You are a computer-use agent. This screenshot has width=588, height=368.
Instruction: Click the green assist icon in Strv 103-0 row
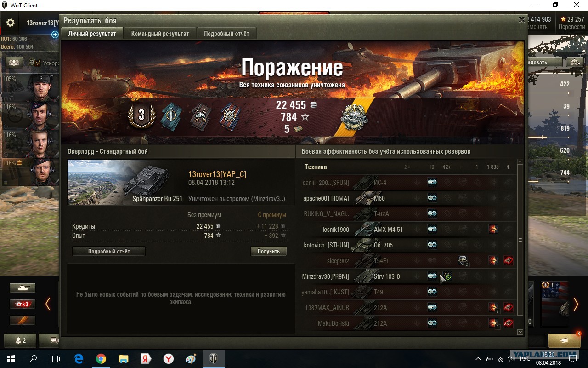447,276
